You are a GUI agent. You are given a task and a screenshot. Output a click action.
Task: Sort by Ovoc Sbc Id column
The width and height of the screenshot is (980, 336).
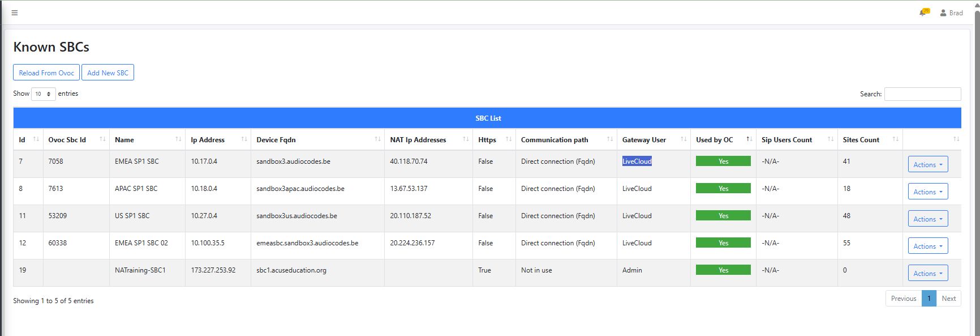pyautogui.click(x=102, y=139)
